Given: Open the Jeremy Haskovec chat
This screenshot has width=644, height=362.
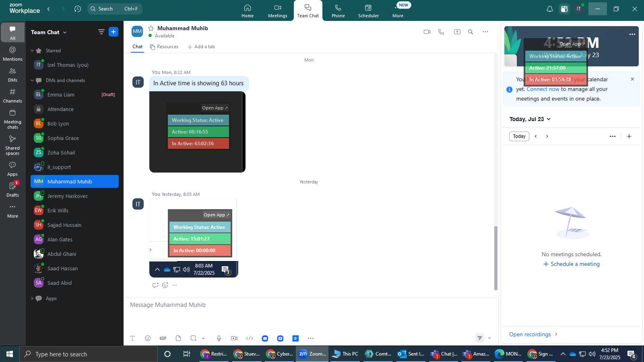Looking at the screenshot, I should (74, 196).
